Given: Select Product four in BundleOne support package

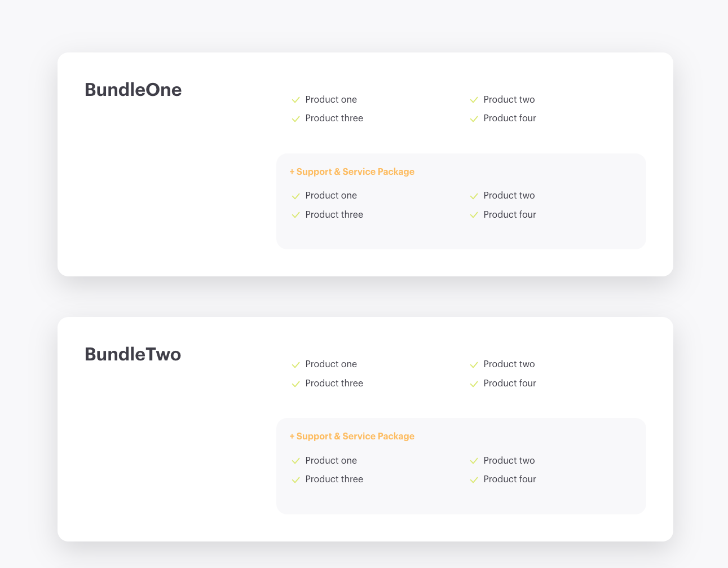Looking at the screenshot, I should click(510, 214).
